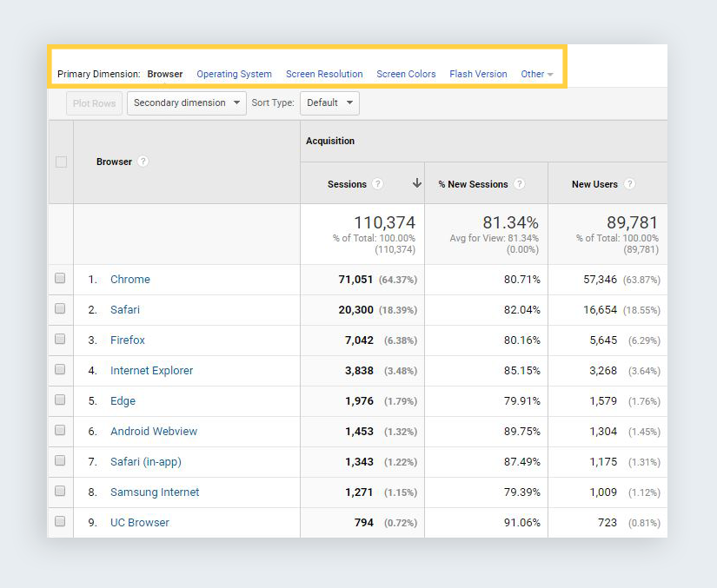
Task: Open the Firefox browser link
Action: tap(127, 340)
